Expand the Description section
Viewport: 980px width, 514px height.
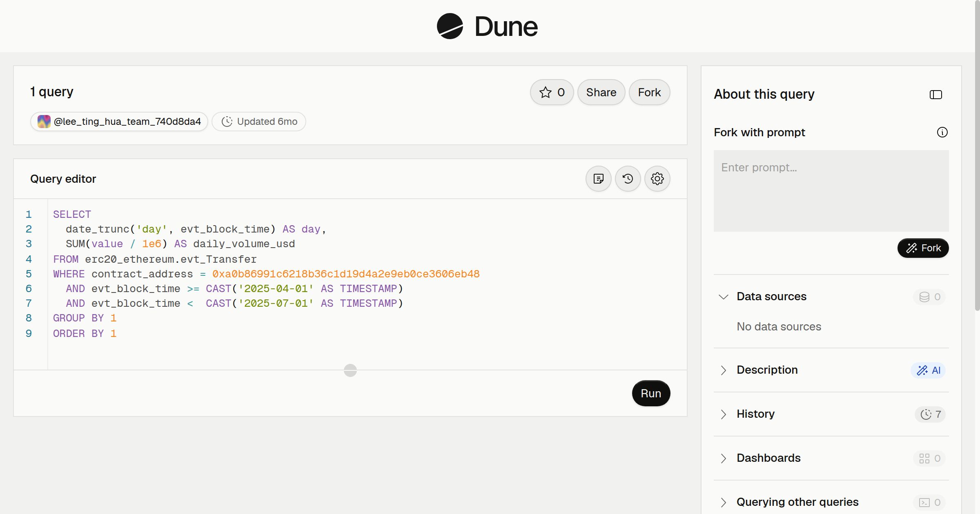[723, 370]
